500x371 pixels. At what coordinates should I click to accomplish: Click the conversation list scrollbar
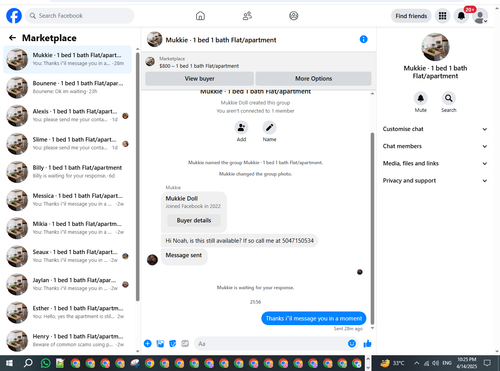(138, 177)
